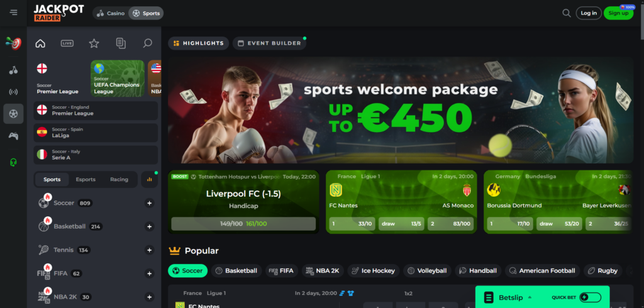
Task: Switch to the Esports tab
Action: 86,180
